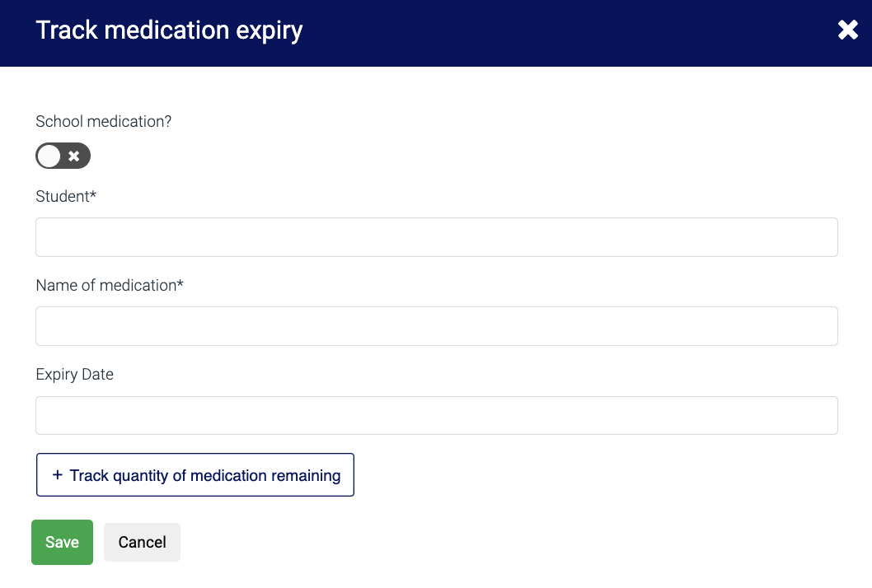The image size is (872, 588).
Task: Open the Expiry Date picker field
Action: coord(436,415)
